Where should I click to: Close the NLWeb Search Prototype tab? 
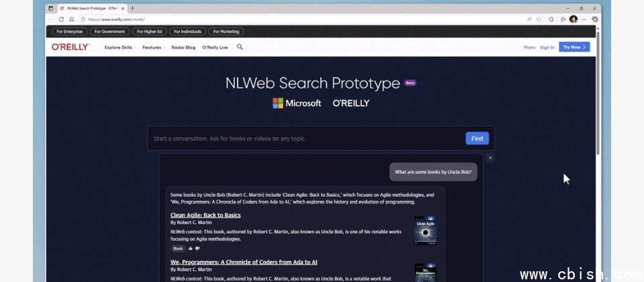(x=123, y=8)
